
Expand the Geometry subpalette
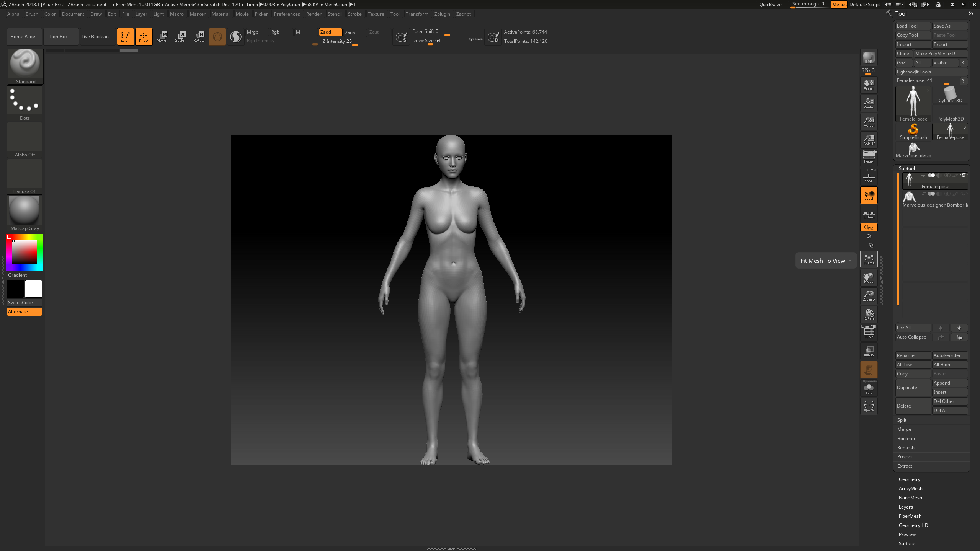910,479
